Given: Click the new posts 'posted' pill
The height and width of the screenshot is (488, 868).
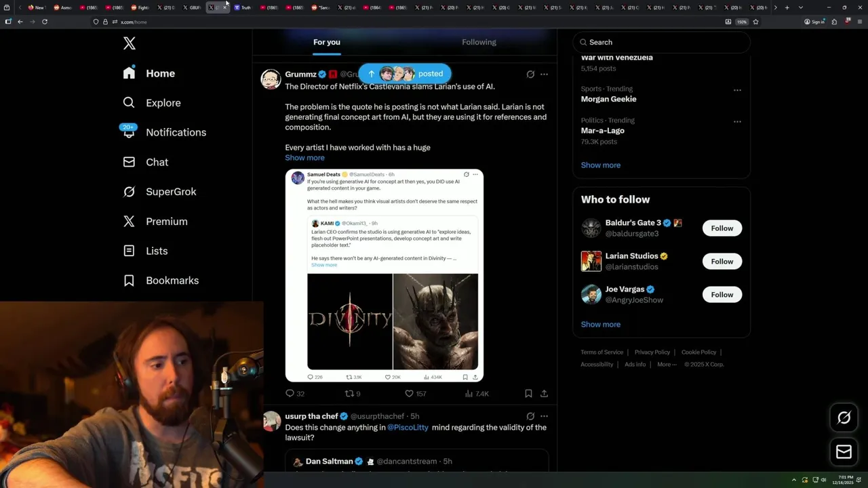Looking at the screenshot, I should 405,74.
